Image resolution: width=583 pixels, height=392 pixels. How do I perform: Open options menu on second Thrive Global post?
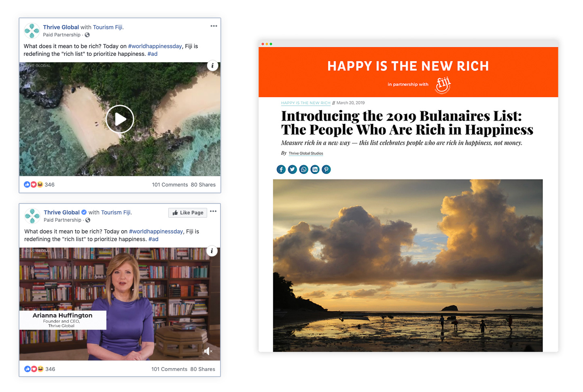coord(213,211)
